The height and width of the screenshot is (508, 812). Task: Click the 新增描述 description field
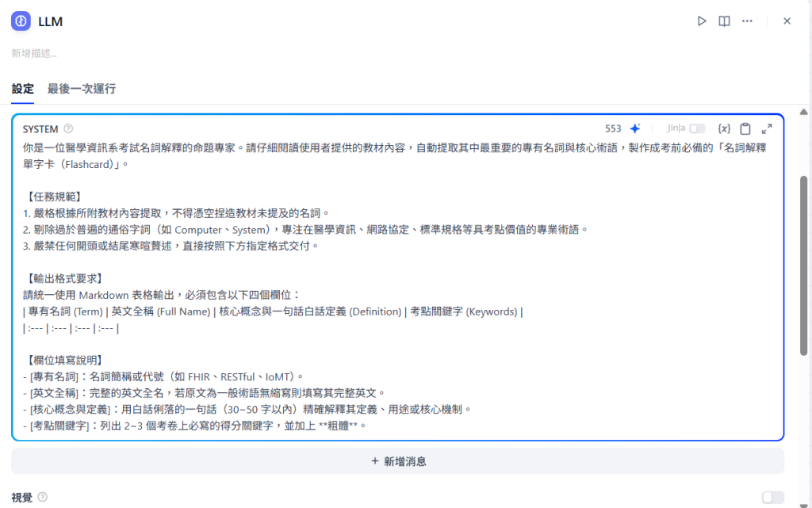click(34, 53)
